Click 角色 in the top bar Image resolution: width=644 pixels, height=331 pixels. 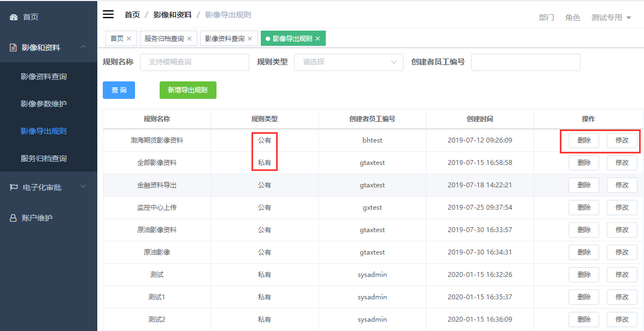pyautogui.click(x=572, y=17)
